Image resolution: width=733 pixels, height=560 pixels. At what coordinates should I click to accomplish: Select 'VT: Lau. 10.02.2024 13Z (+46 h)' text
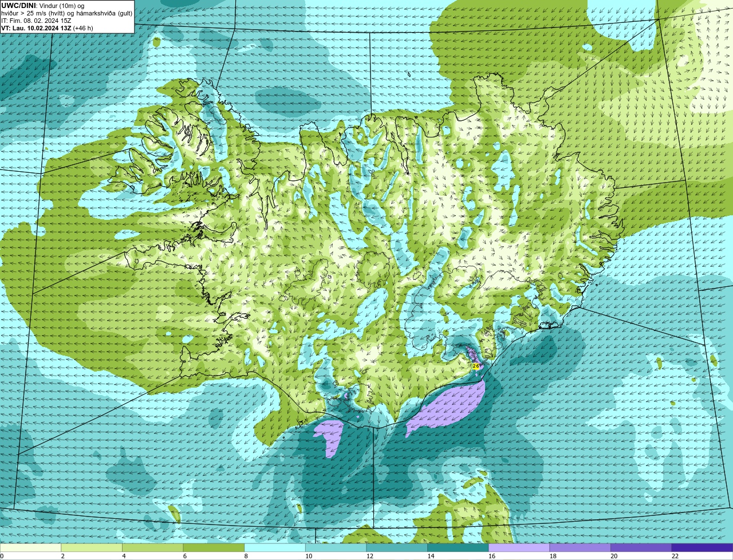[x=47, y=28]
